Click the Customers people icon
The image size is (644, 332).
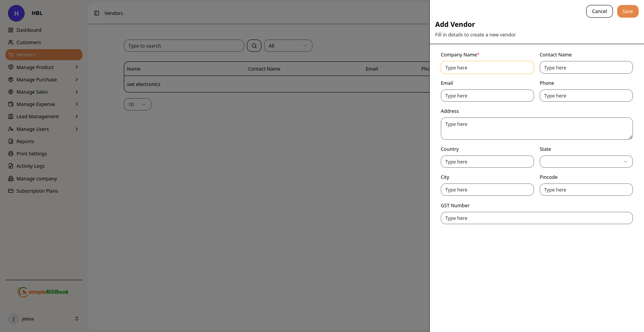tap(11, 42)
